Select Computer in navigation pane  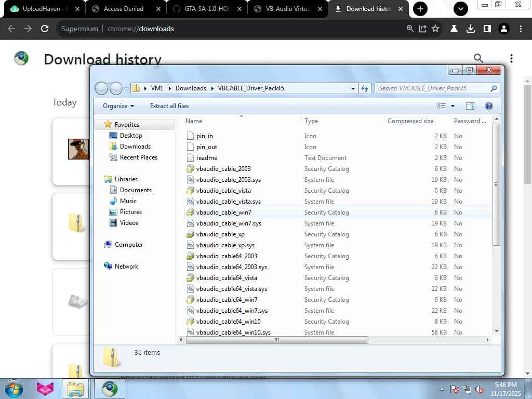click(x=129, y=245)
